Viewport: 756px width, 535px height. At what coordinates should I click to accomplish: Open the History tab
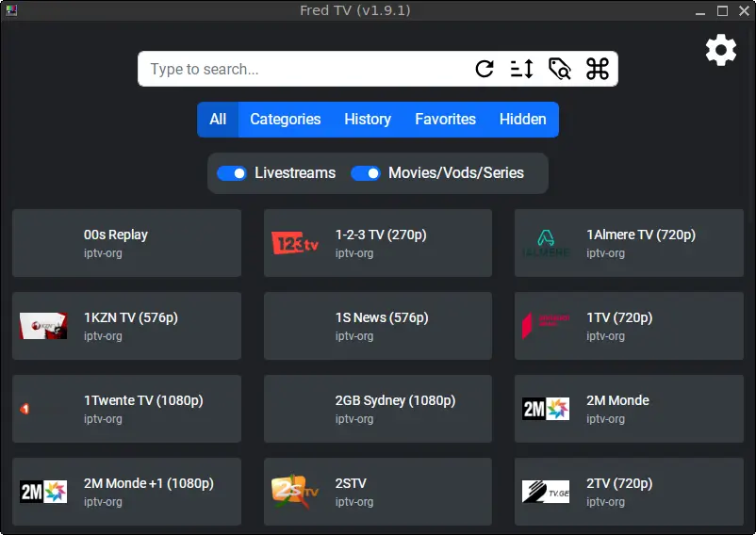(x=368, y=120)
